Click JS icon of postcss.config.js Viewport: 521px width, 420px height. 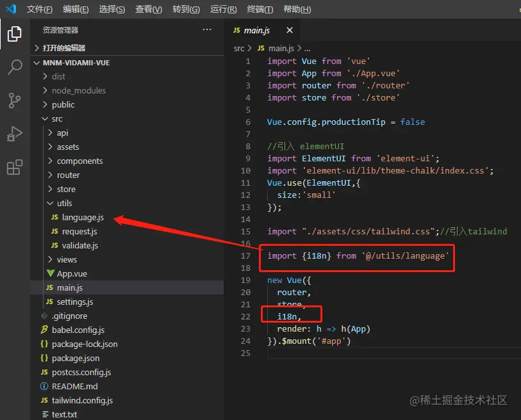coord(44,372)
